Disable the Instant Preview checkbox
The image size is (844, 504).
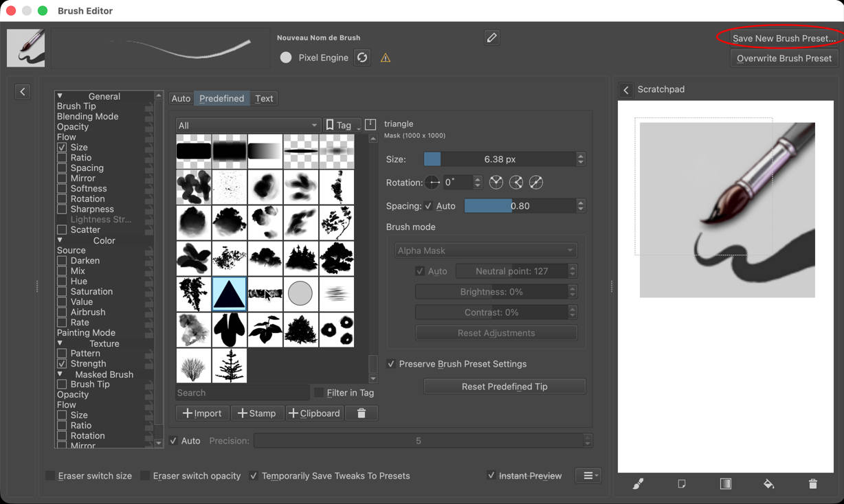pos(491,475)
